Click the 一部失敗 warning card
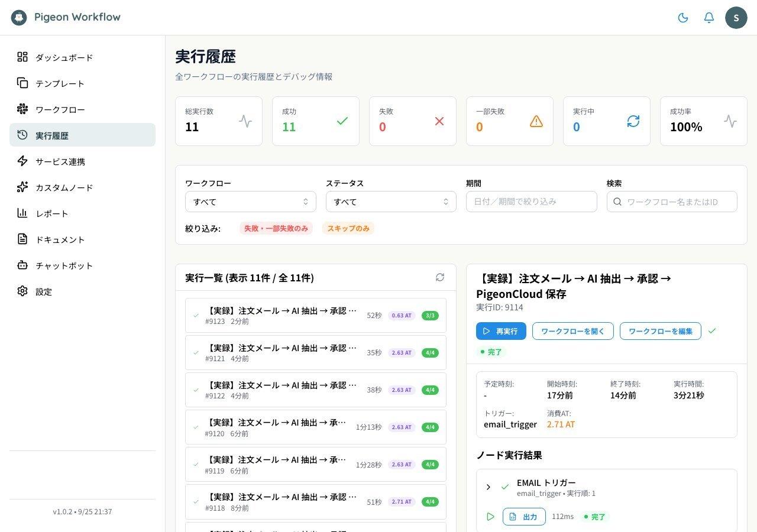This screenshot has width=757, height=532. pyautogui.click(x=510, y=121)
